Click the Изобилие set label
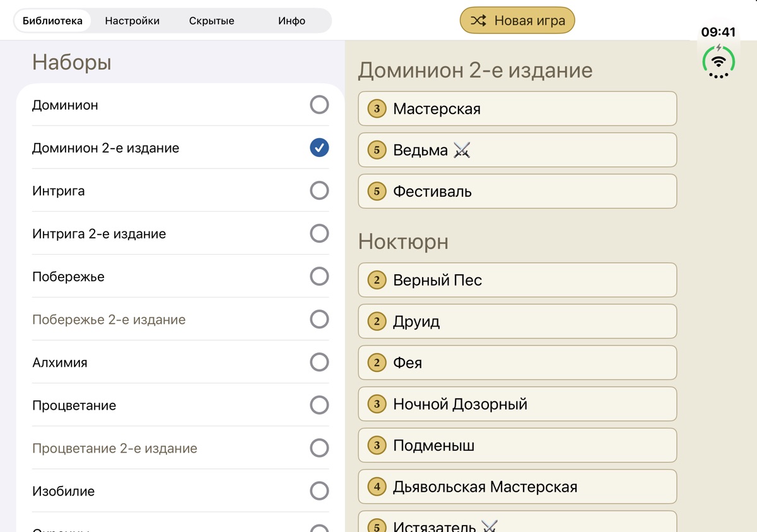The height and width of the screenshot is (532, 757). pos(63,491)
